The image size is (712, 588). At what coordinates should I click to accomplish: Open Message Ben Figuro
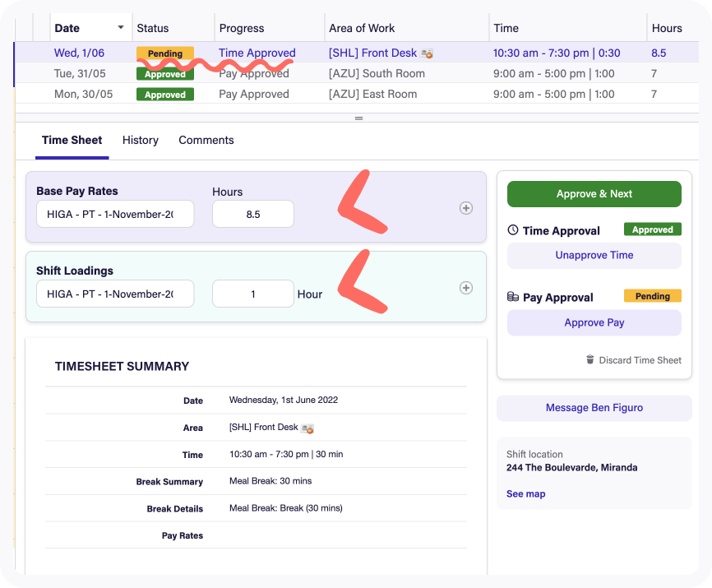(594, 408)
